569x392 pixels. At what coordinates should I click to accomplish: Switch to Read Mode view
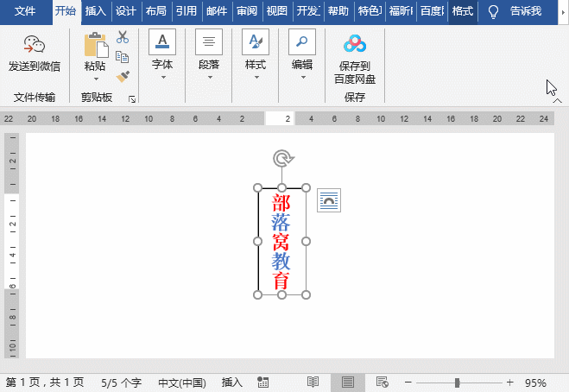click(313, 382)
